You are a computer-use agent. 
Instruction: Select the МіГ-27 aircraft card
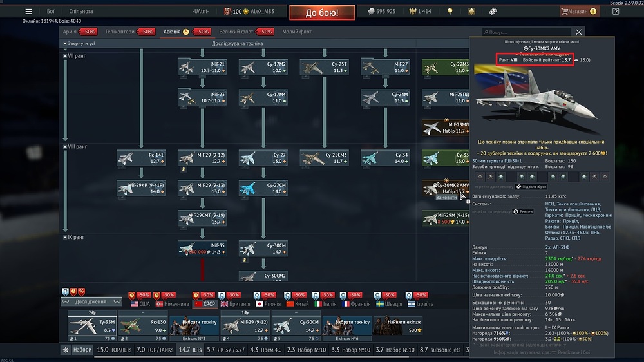point(385,68)
